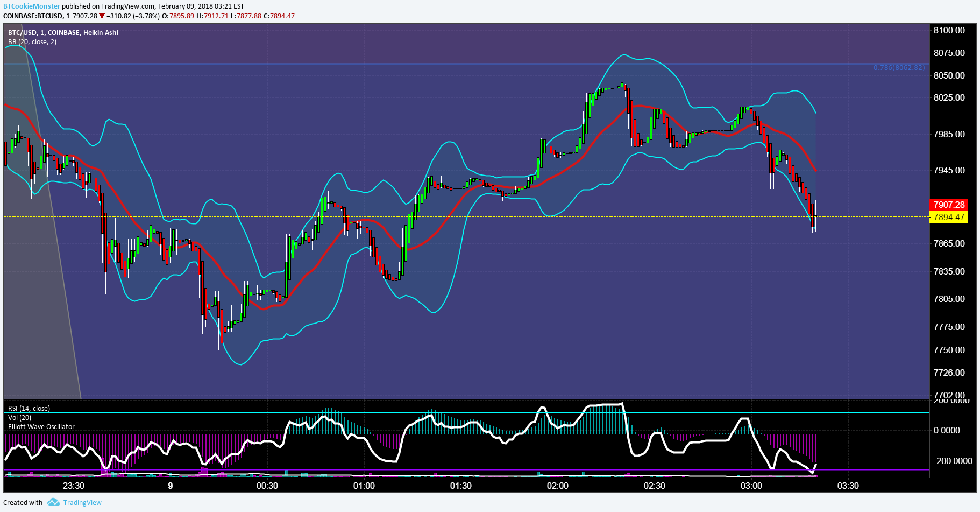Click the 7726.00 price axis label
Screen dimensions: 980x512
pos(949,373)
